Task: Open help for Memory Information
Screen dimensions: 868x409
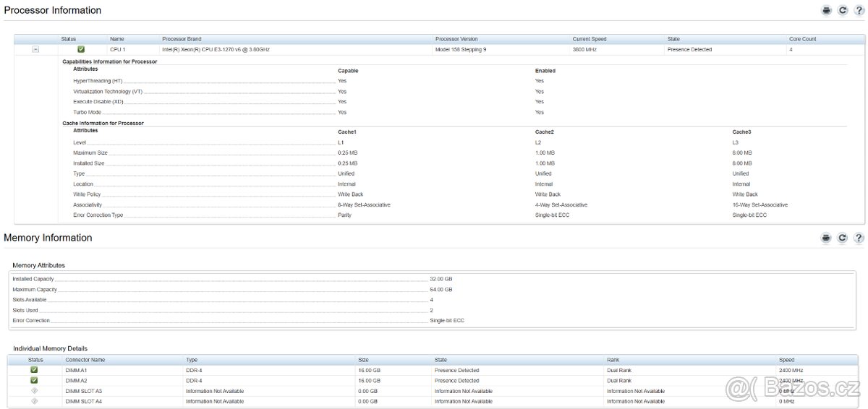Action: [x=859, y=238]
